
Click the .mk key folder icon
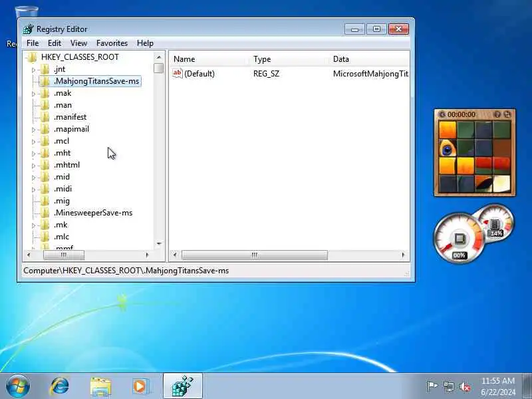[x=45, y=225]
